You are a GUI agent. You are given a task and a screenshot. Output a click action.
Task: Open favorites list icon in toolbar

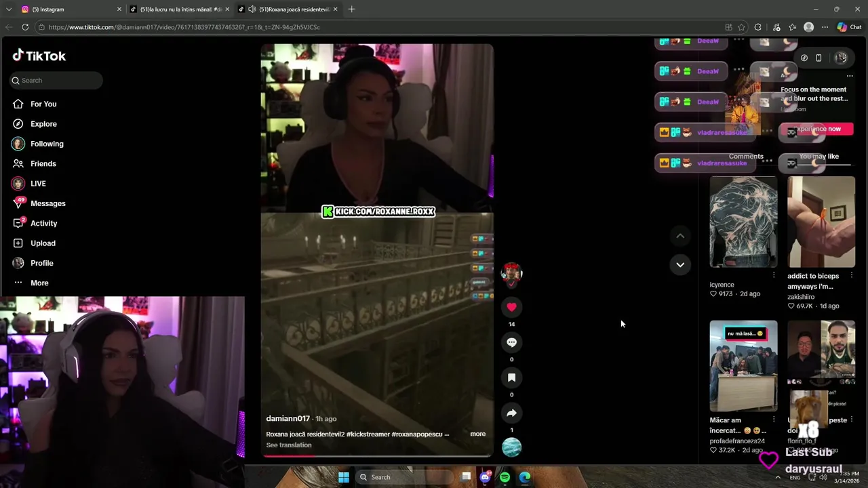coord(792,27)
